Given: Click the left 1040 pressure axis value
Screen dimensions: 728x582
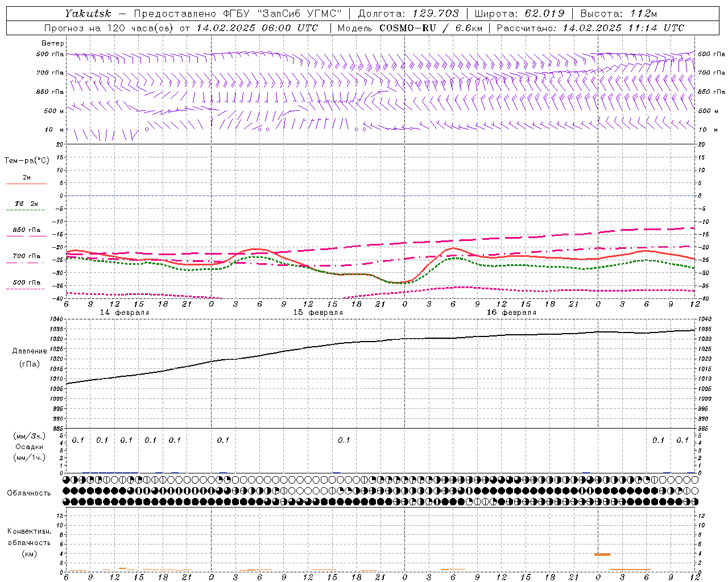Looking at the screenshot, I should pyautogui.click(x=57, y=319).
